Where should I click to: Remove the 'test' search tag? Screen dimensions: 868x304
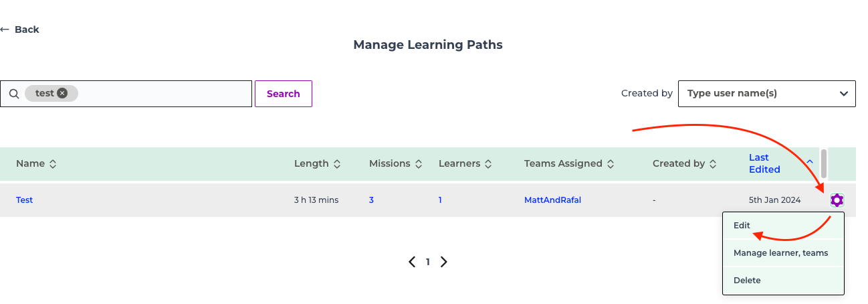tap(62, 93)
